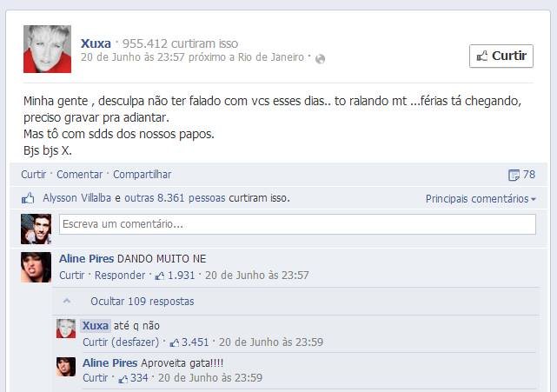Click Responder on Aline Pires' comment
Viewport: 557px width, 392px height.
(120, 276)
